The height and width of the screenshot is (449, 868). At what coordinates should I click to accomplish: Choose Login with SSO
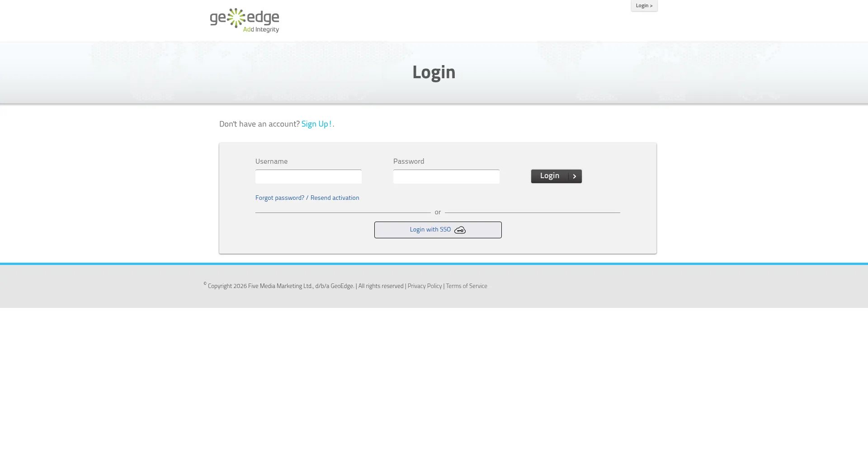[438, 230]
